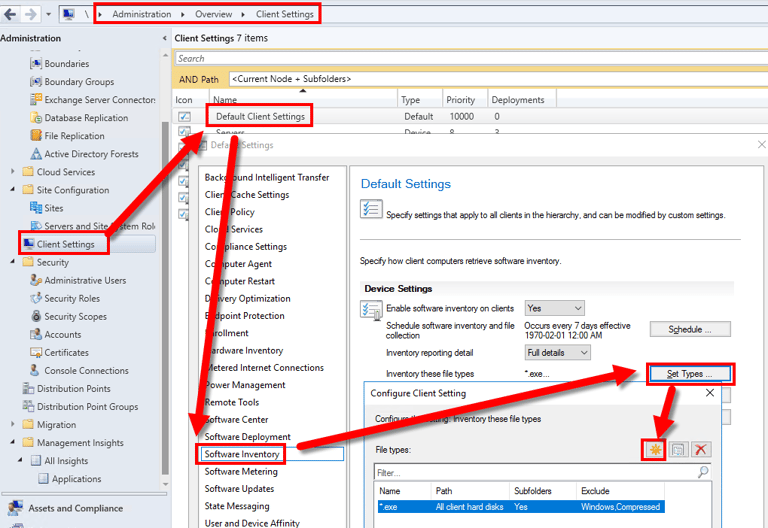Open Software Metering category
Screen dimensions: 768x528
[x=241, y=472]
